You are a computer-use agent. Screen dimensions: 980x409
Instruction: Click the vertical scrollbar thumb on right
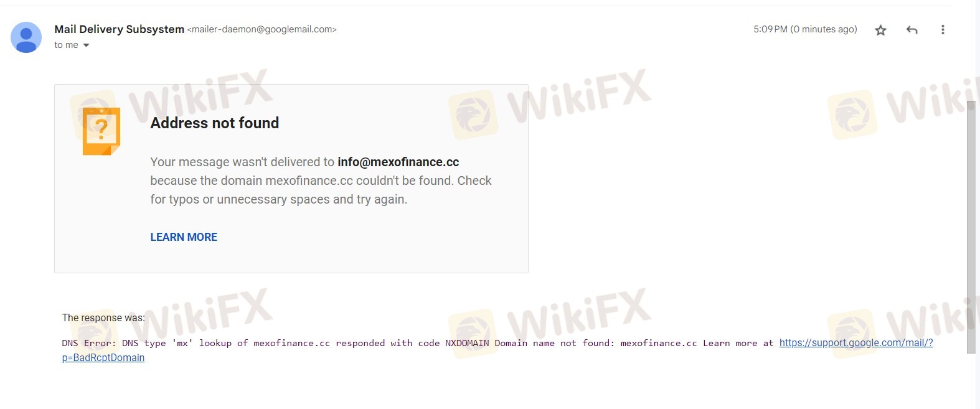[971, 227]
